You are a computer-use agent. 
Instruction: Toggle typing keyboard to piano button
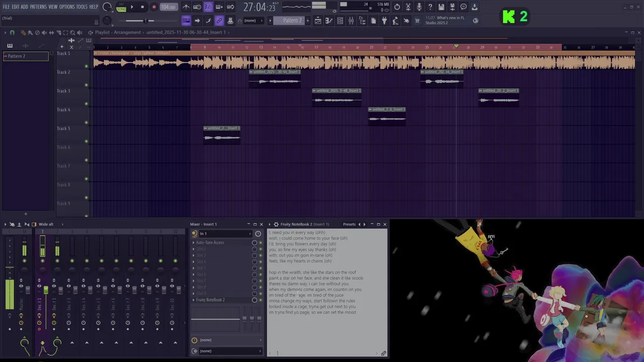click(186, 21)
